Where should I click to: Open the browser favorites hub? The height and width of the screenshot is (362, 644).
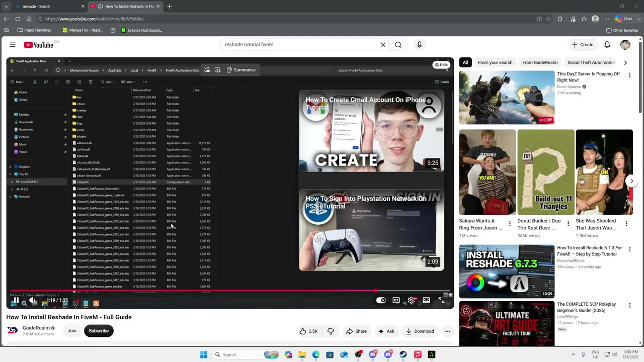pos(584,19)
